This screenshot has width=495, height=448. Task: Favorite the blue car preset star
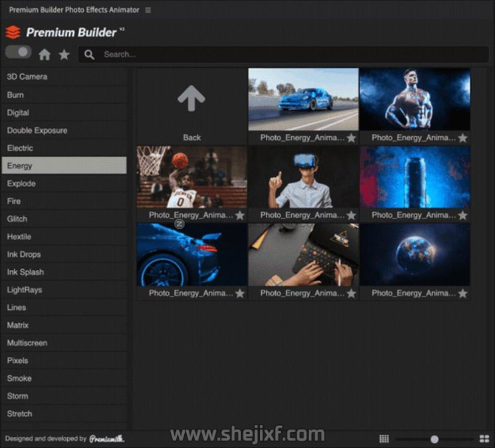[351, 138]
